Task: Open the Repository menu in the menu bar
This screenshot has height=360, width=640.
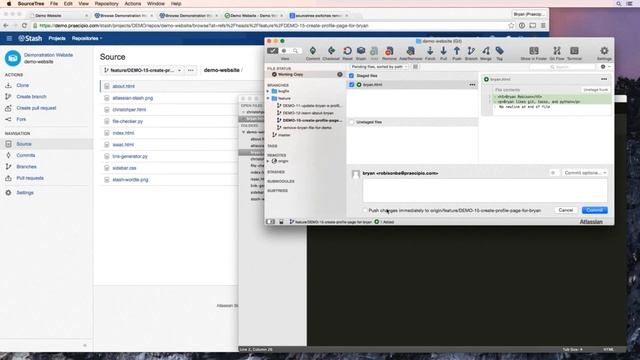Action: (107, 4)
